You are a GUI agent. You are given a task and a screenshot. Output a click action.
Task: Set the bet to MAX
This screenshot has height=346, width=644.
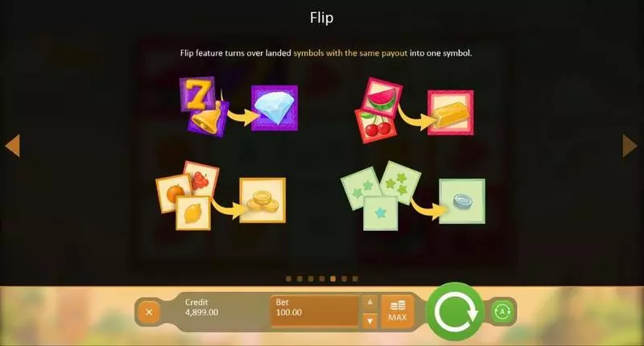click(397, 311)
